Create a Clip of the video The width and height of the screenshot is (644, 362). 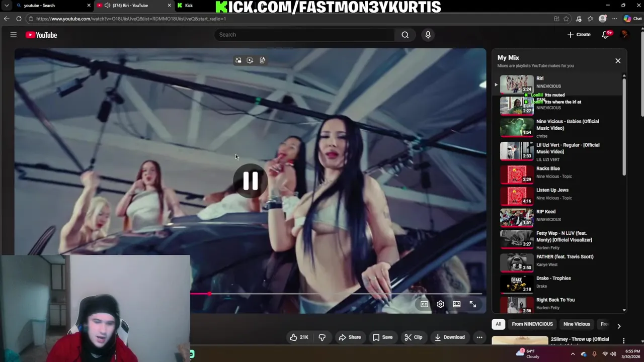(413, 337)
